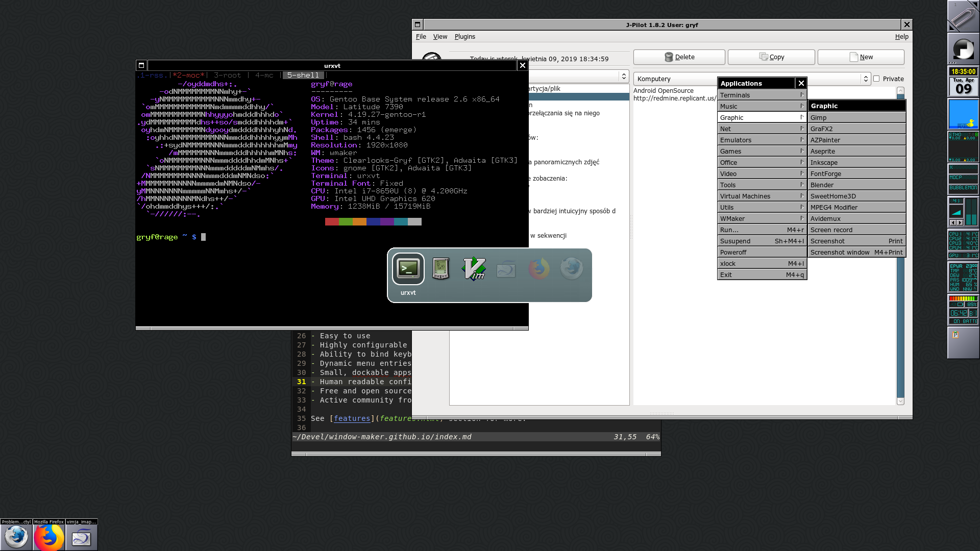The height and width of the screenshot is (551, 980).
Task: Expand the Komputery category dropdown
Action: click(x=865, y=79)
